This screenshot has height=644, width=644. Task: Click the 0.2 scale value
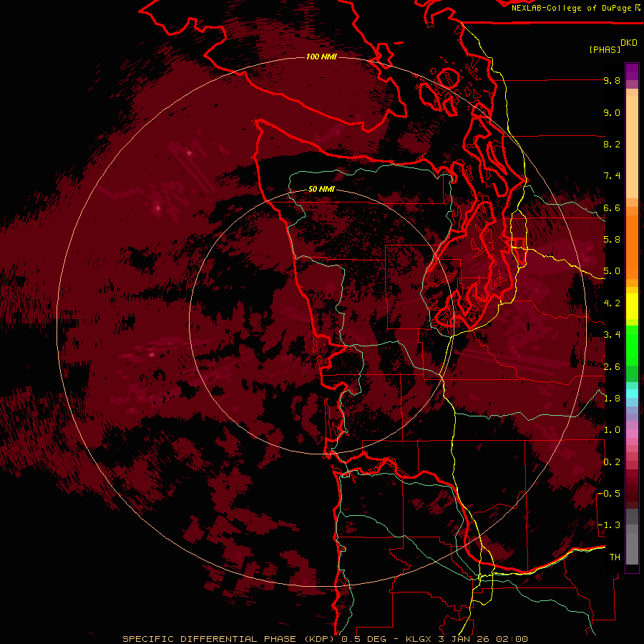pos(612,462)
